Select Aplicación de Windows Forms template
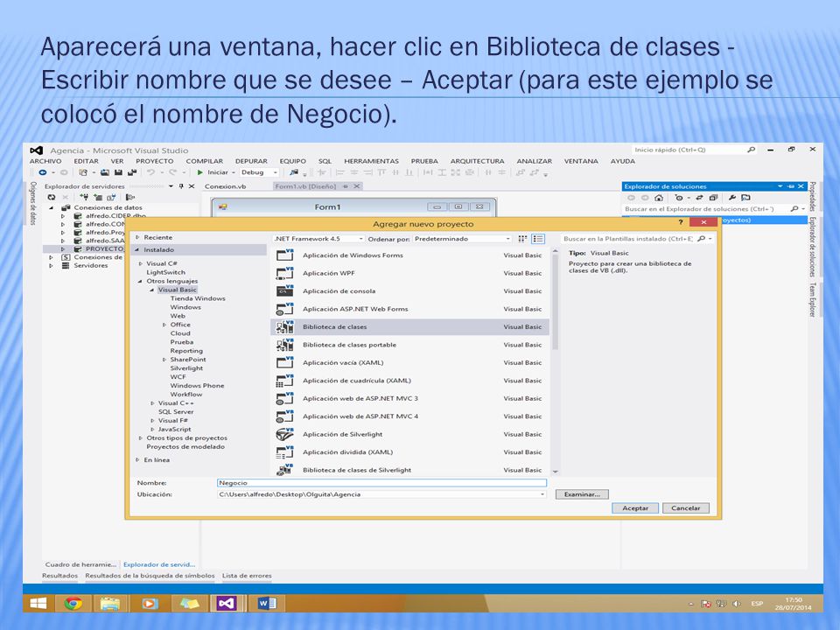The image size is (840, 630). coord(410,255)
